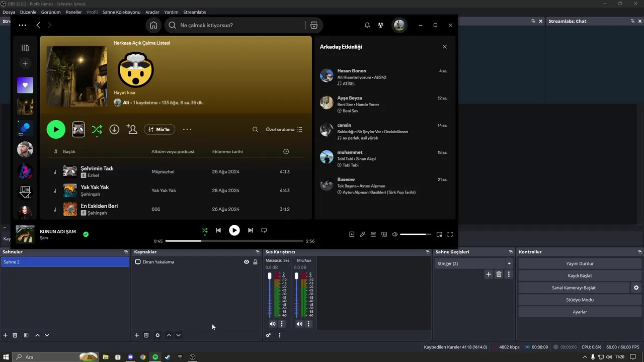The image size is (644, 362).
Task: Open Spotify profile avatar menu
Action: click(399, 25)
